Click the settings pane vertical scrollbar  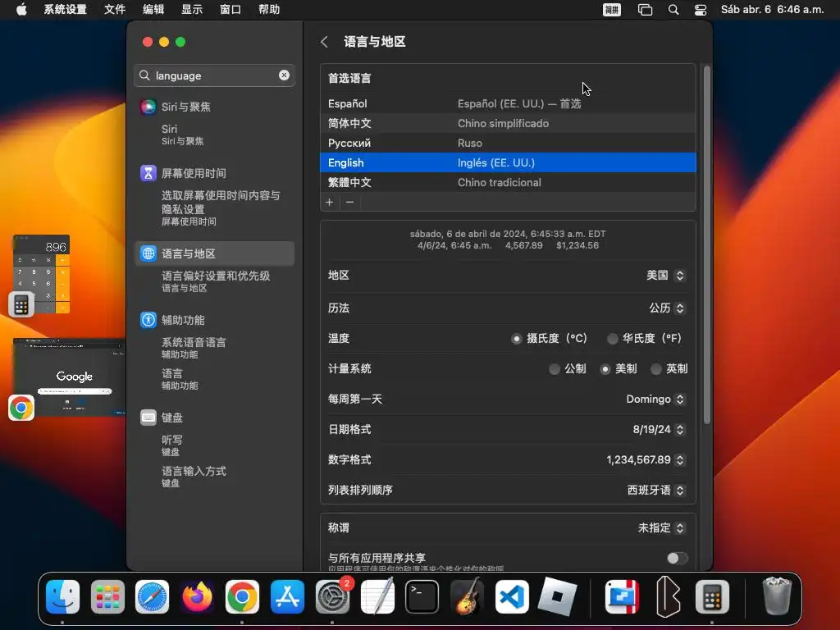[707, 245]
